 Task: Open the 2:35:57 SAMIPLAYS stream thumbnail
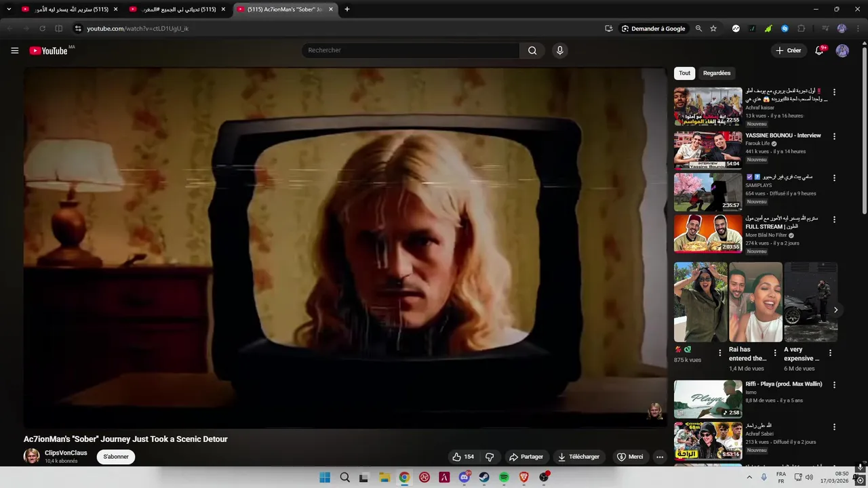pos(708,192)
